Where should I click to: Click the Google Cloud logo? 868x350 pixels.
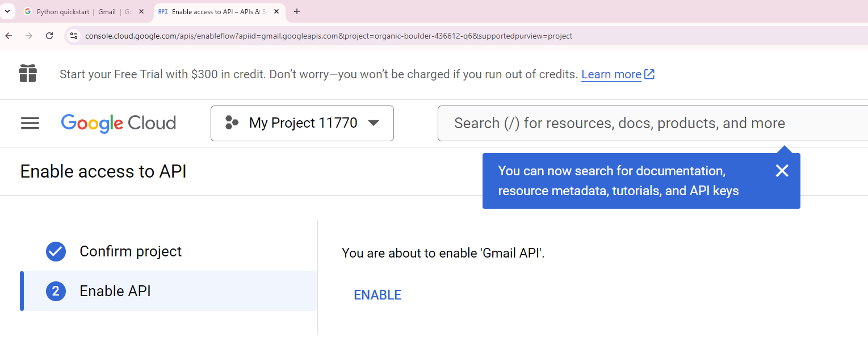119,123
